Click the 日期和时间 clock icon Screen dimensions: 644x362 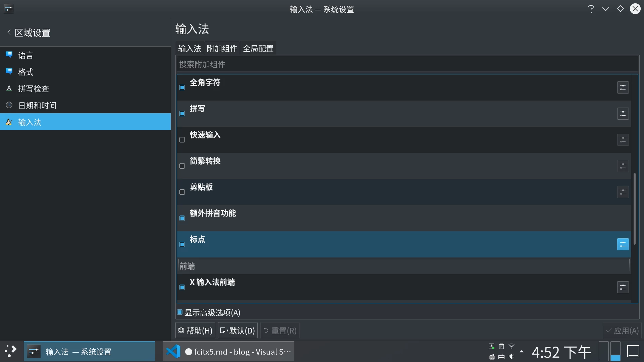9,105
